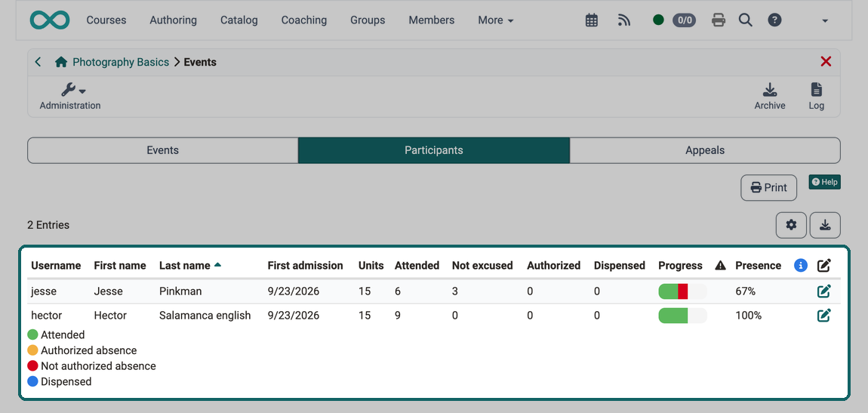The image size is (868, 413).
Task: Edit attendance for Hector Salamanca
Action: click(823, 316)
